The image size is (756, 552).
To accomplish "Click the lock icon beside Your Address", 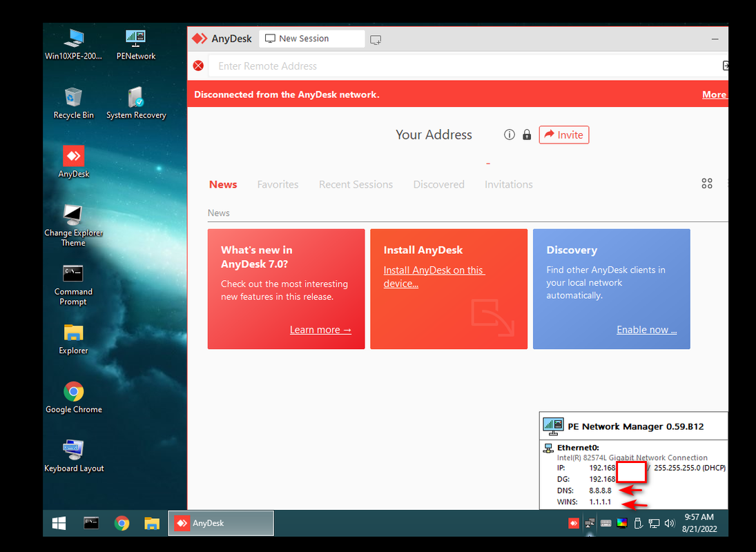I will (x=527, y=135).
